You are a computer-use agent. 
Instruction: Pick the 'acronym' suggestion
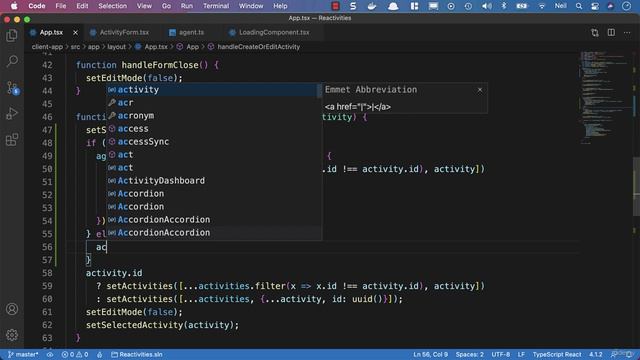coord(212,116)
